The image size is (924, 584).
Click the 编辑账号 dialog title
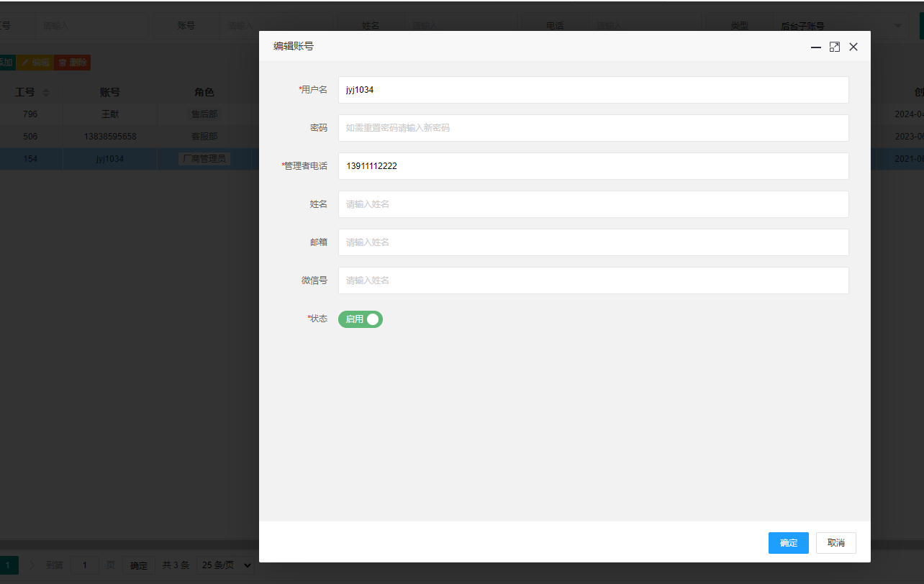293,46
